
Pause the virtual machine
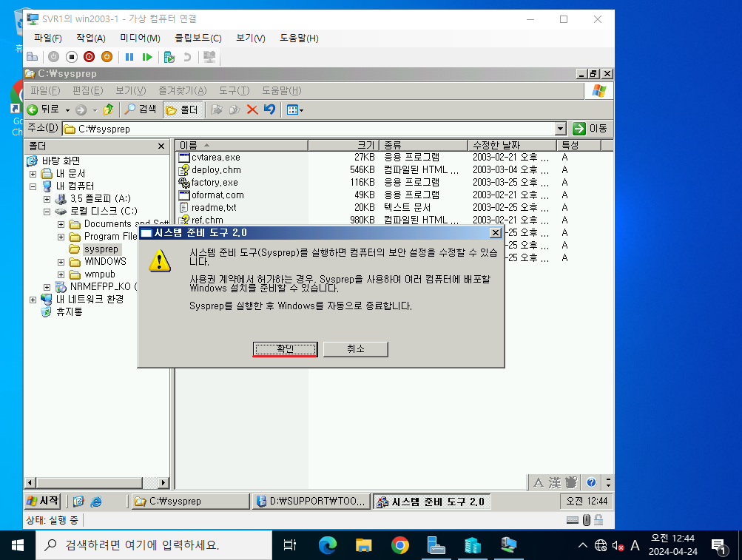coord(129,57)
